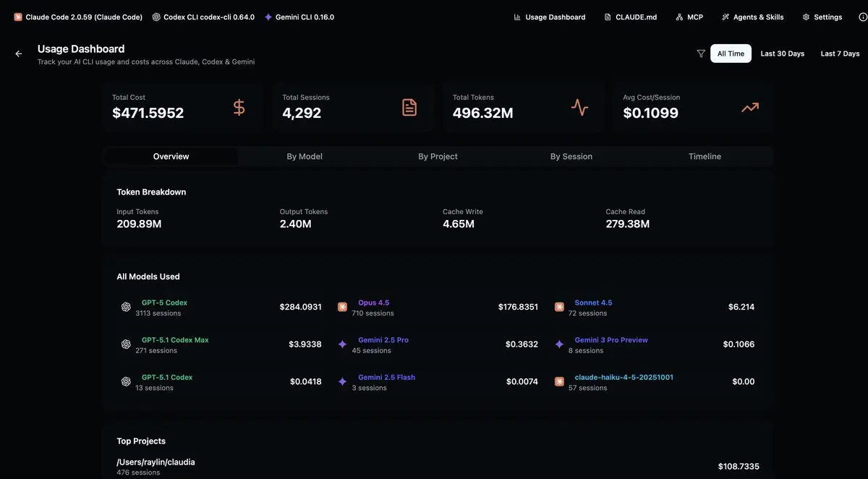The width and height of the screenshot is (868, 479).
Task: Open Agents & Skills in the top bar
Action: coord(752,17)
